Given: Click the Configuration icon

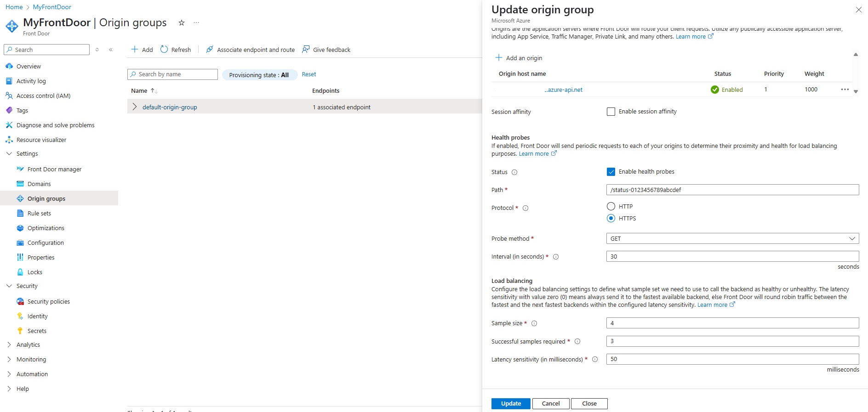Looking at the screenshot, I should point(20,243).
